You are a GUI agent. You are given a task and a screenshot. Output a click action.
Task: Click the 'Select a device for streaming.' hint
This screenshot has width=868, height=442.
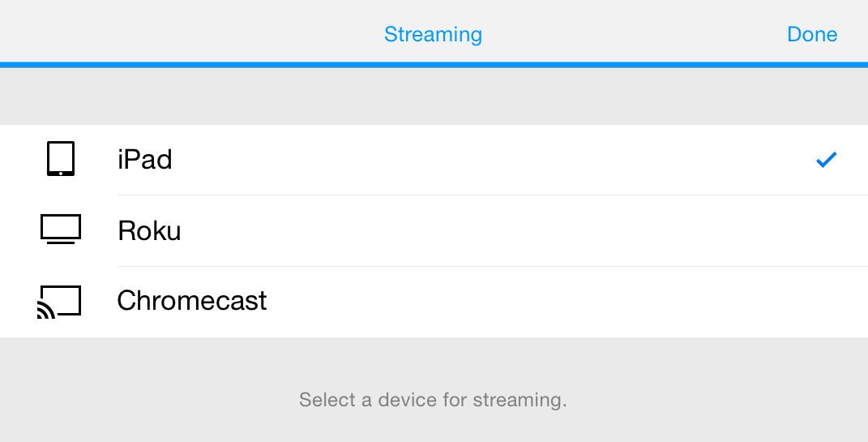[433, 399]
